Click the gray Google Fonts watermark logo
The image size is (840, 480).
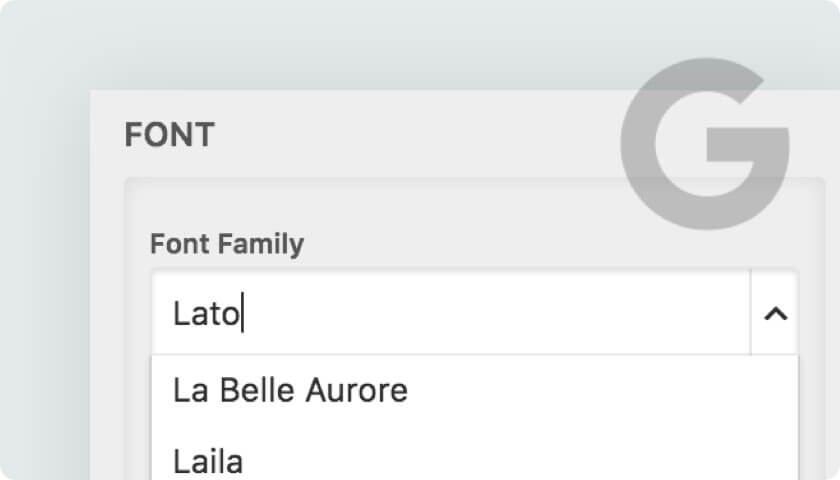[x=704, y=144]
